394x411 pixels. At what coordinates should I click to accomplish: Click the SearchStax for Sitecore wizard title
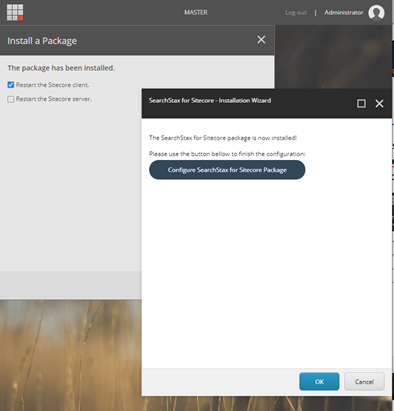point(210,100)
